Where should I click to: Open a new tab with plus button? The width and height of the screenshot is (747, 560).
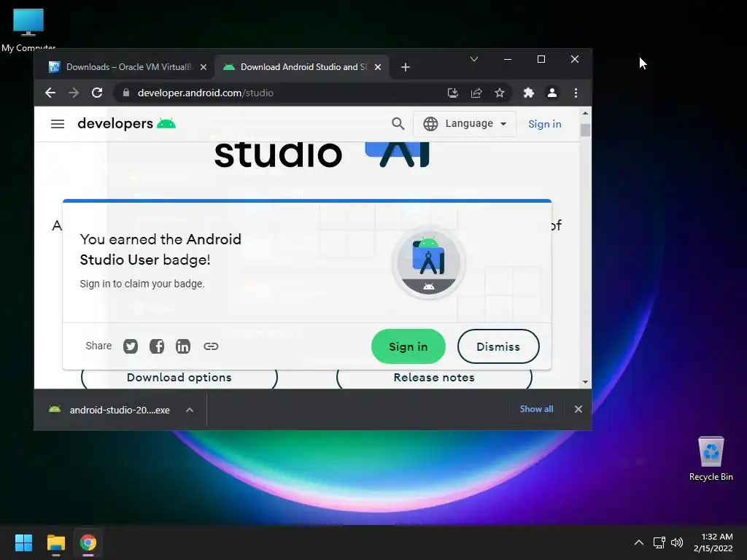[406, 67]
